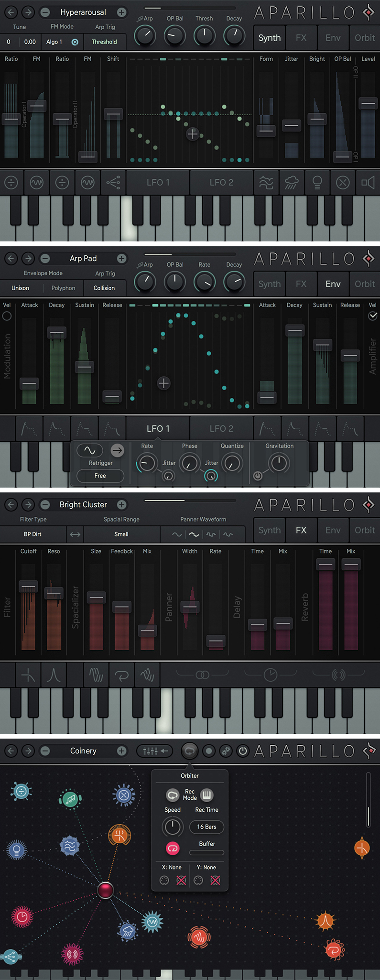Click the circled X icon in Hyperarousal bottom row
Screen dimensions: 380x980
coord(343,182)
